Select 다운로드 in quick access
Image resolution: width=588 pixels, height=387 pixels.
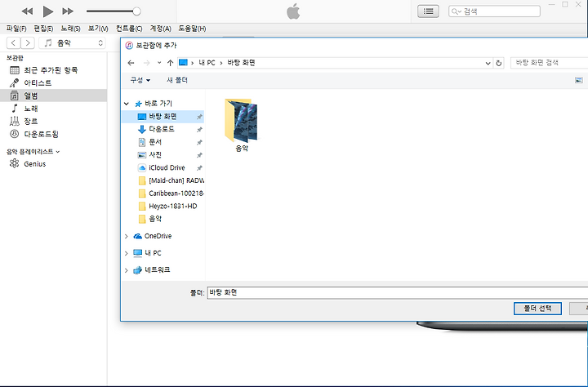[x=163, y=129]
